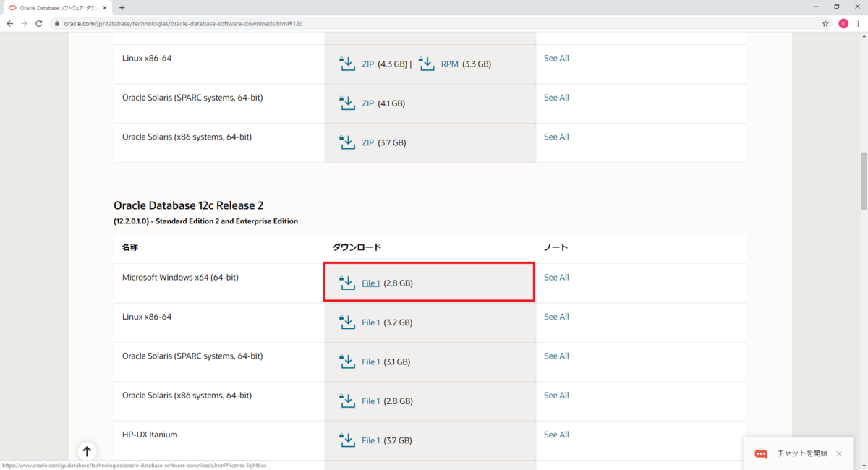The image size is (868, 470).
Task: Click the Oracle Database 12c Release 2 heading
Action: tap(189, 205)
